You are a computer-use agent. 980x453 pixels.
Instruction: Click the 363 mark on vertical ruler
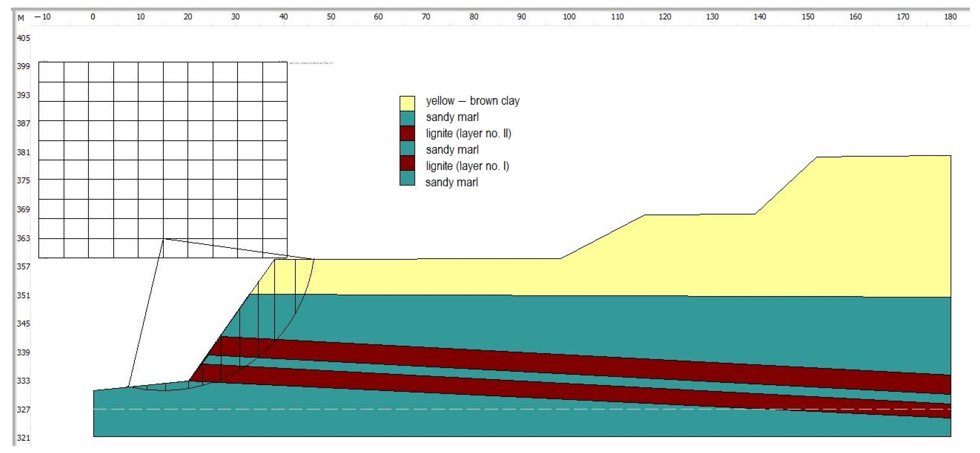[x=23, y=238]
